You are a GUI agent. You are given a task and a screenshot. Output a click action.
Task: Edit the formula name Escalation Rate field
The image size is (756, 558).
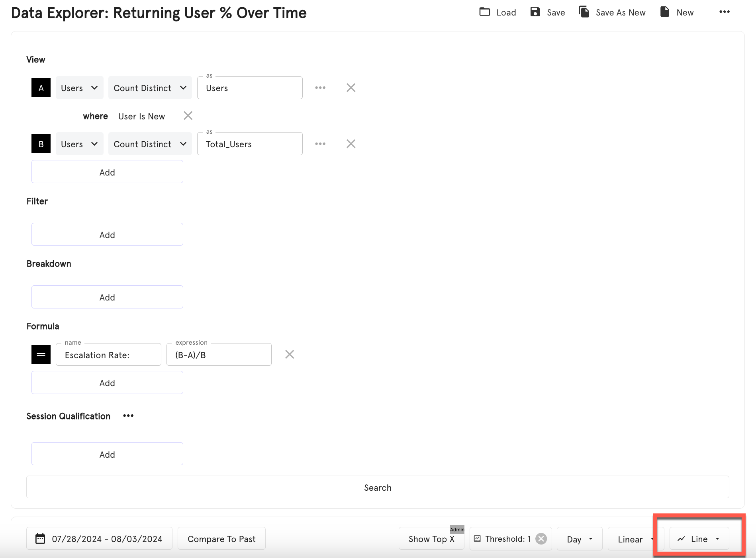click(108, 355)
